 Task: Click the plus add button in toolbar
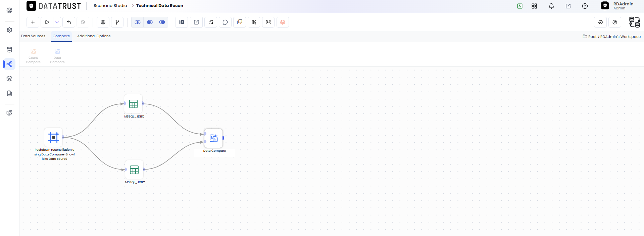click(x=33, y=22)
